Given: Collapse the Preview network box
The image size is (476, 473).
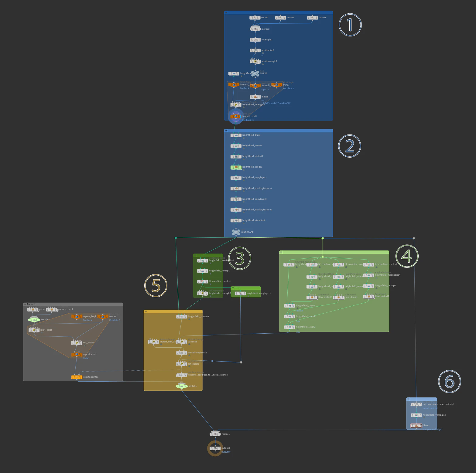Looking at the screenshot, I should click(25, 304).
